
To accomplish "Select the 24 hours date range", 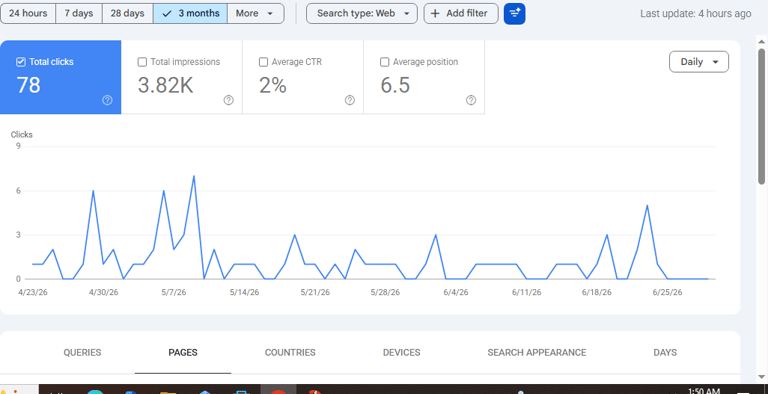I will 28,13.
